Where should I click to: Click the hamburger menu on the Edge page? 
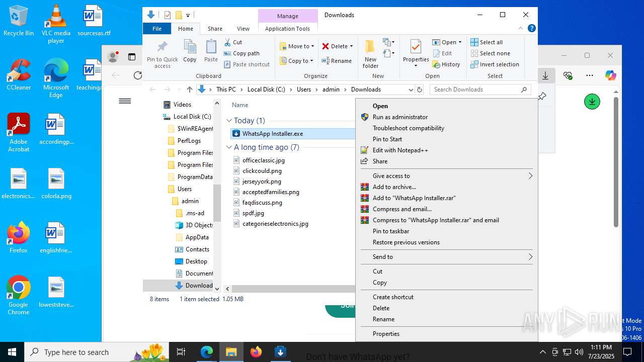coord(125,101)
